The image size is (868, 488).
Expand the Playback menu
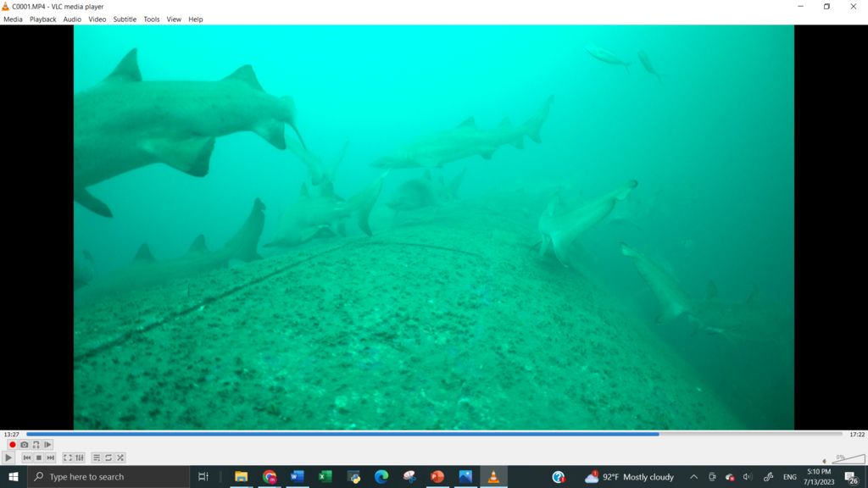(x=42, y=19)
